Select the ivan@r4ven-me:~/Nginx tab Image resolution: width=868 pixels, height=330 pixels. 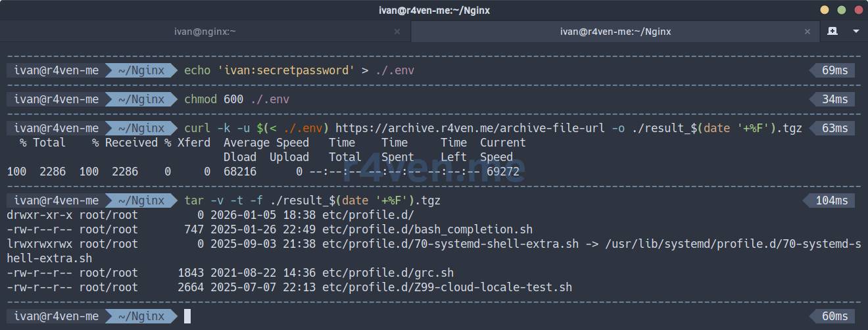tap(615, 31)
